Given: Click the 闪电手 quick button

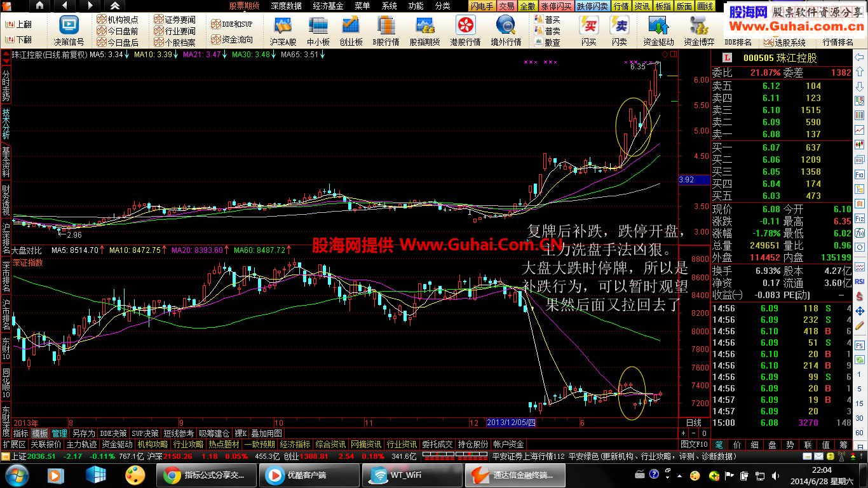Looking at the screenshot, I should tap(482, 6).
